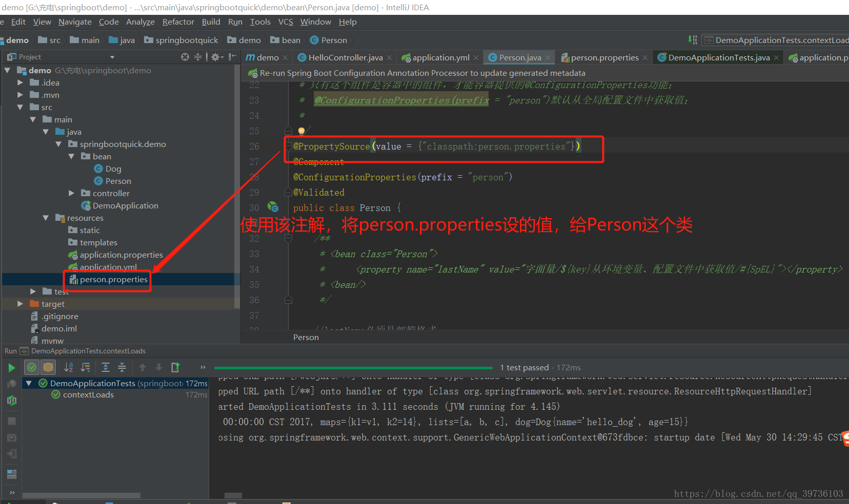Open the Project view dropdown
The height and width of the screenshot is (504, 849).
pos(112,57)
